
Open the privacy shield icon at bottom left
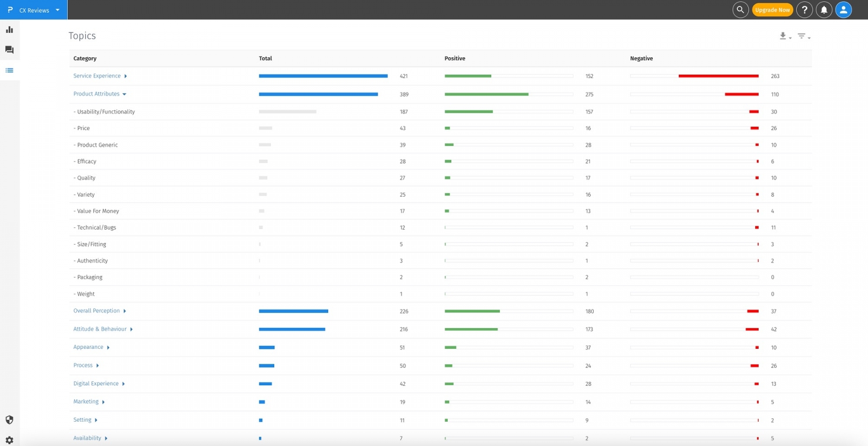pyautogui.click(x=9, y=420)
